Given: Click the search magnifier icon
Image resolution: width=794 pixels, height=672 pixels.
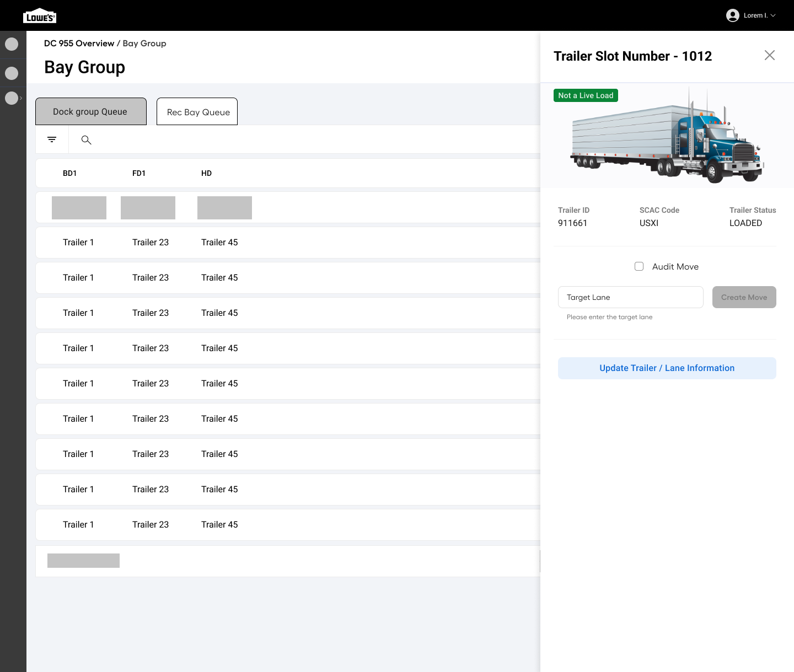Looking at the screenshot, I should (86, 140).
